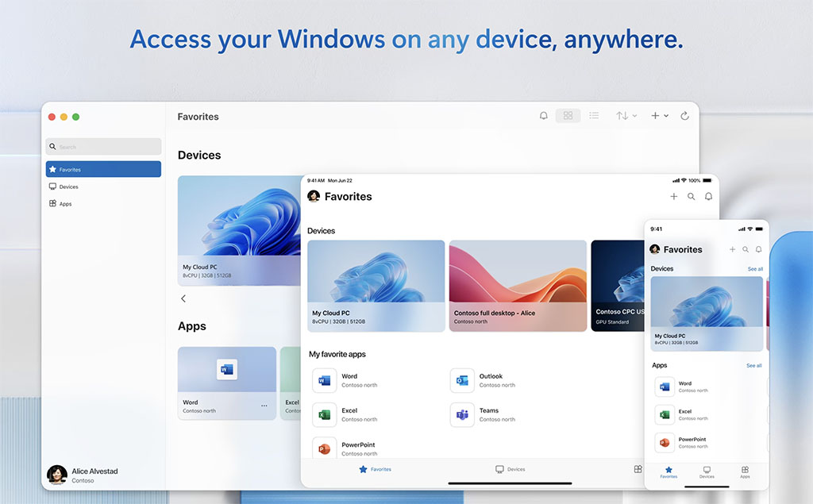This screenshot has height=504, width=813.
Task: Open the Word app card in Mac window
Action: (x=226, y=383)
